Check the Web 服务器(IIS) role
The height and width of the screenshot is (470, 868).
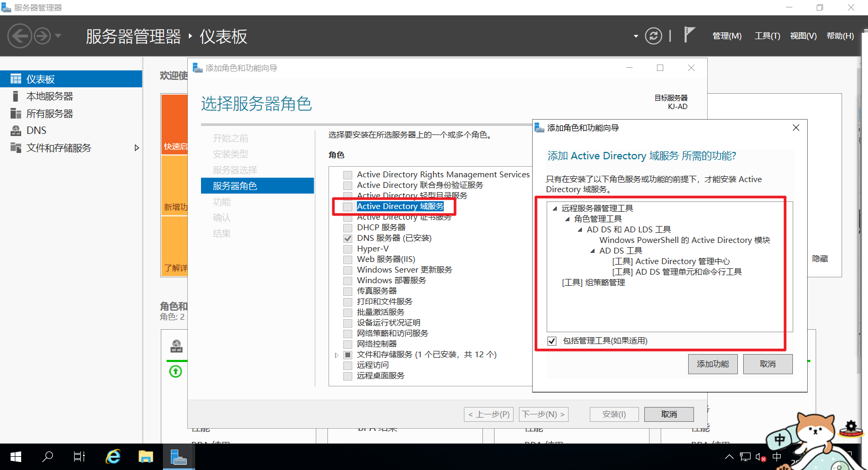348,259
